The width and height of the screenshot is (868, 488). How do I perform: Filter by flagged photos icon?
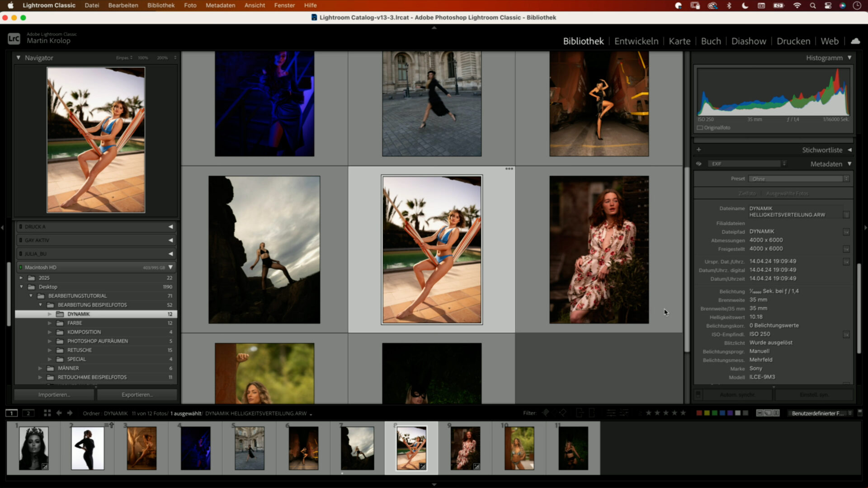(x=546, y=413)
